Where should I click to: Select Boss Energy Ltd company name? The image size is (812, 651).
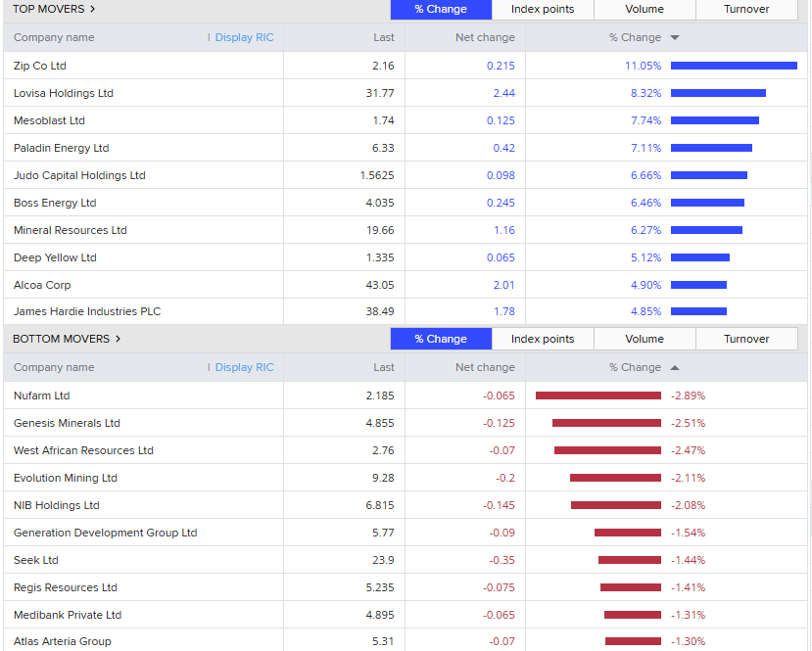click(x=55, y=203)
